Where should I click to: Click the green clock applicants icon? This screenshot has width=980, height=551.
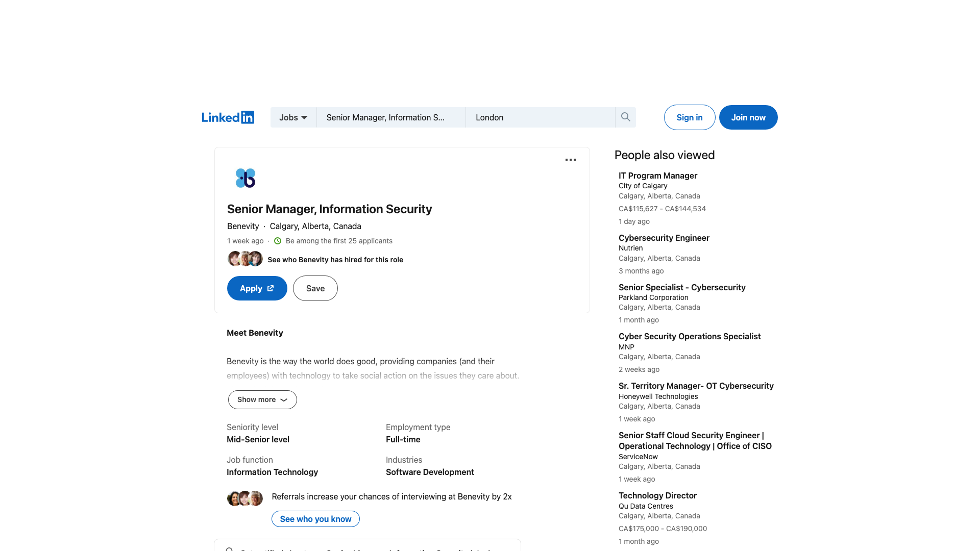point(278,241)
